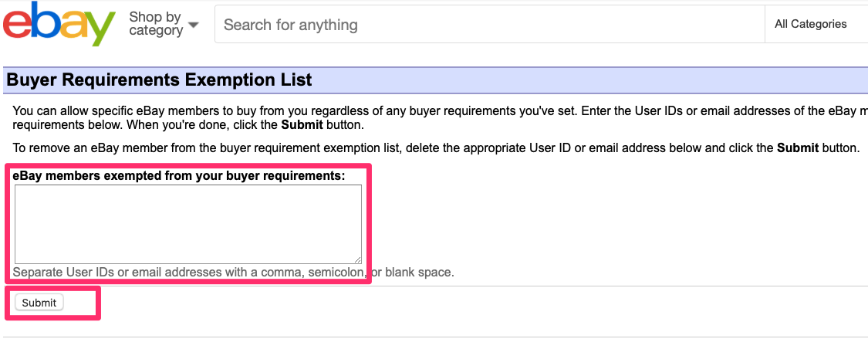Expand the Shop by category menu

tap(164, 24)
